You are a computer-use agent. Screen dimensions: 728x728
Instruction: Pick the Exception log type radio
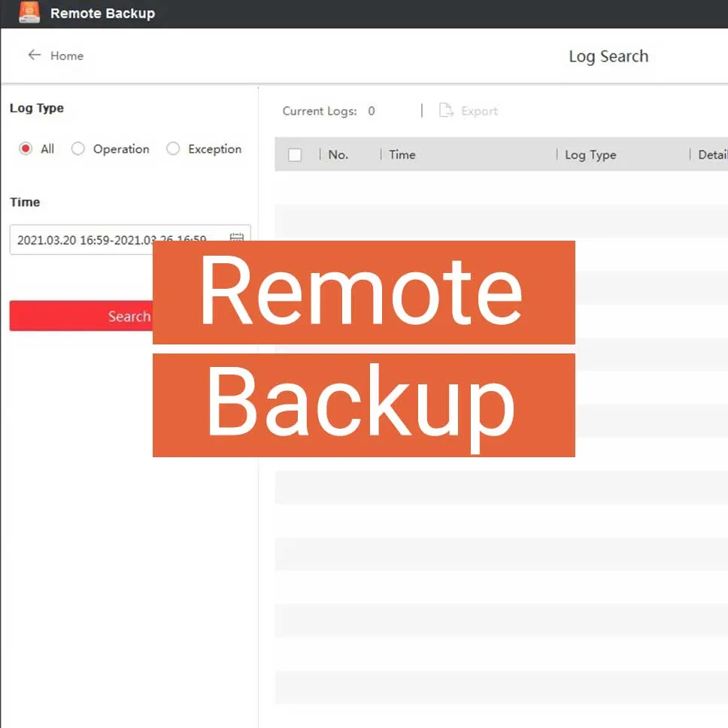point(173,149)
